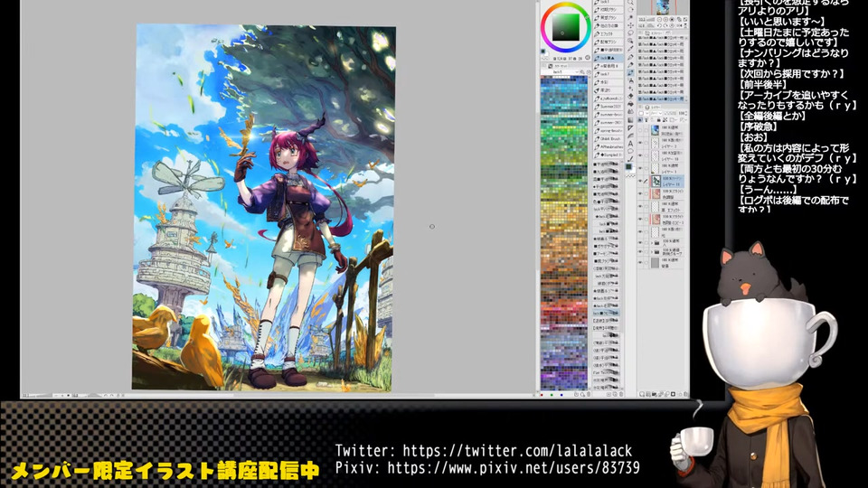Open the カラーセット palette tab
The height and width of the screenshot is (488, 868).
(x=558, y=66)
